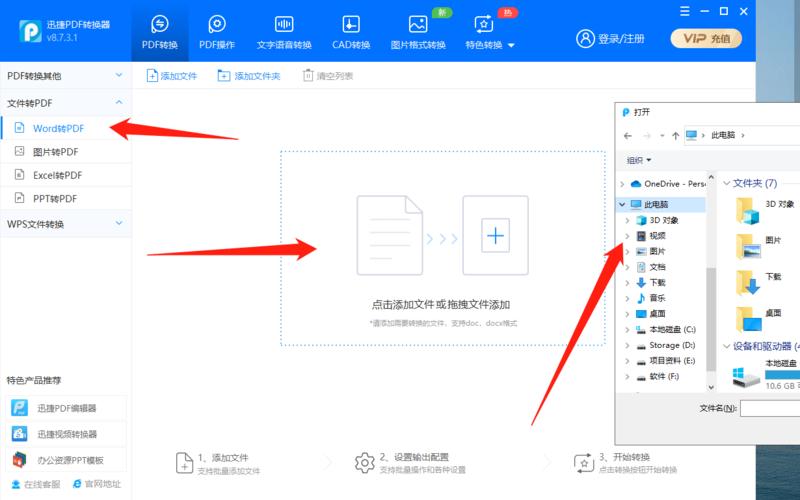This screenshot has height=500, width=800.
Task: Click 此电脑 in the address bar
Action: click(723, 135)
